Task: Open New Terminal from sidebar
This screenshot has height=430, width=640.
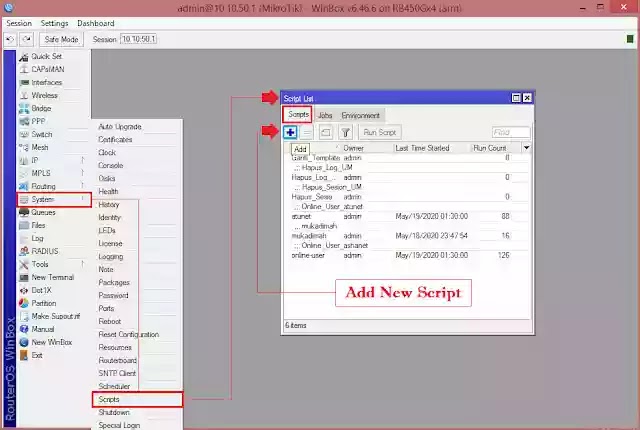Action: 53,277
